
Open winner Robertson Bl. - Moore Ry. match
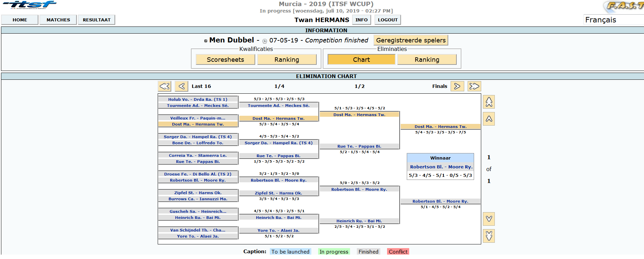(441, 167)
